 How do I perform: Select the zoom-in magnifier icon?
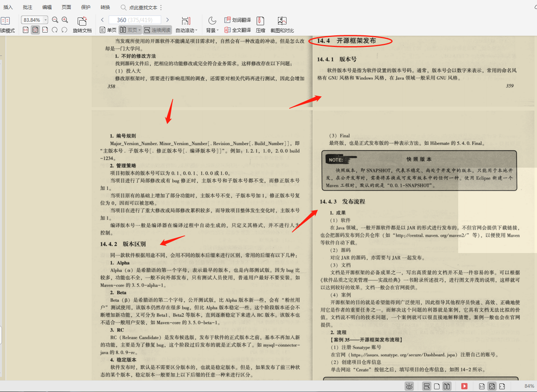point(65,19)
